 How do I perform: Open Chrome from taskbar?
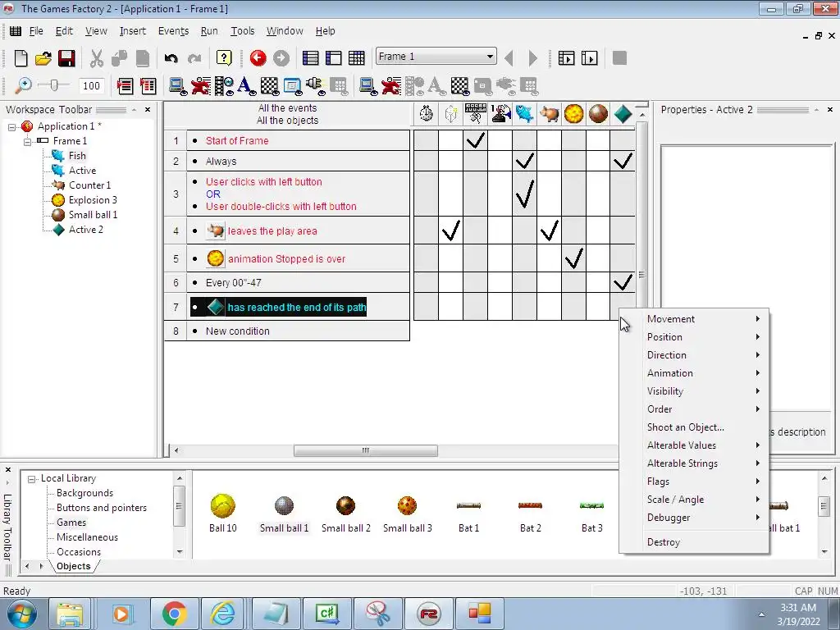tap(174, 614)
